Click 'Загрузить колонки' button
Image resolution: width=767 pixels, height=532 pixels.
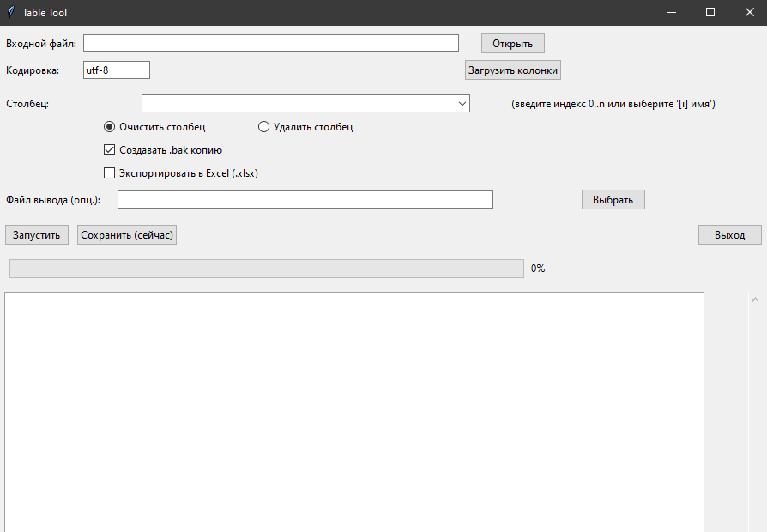click(x=513, y=70)
